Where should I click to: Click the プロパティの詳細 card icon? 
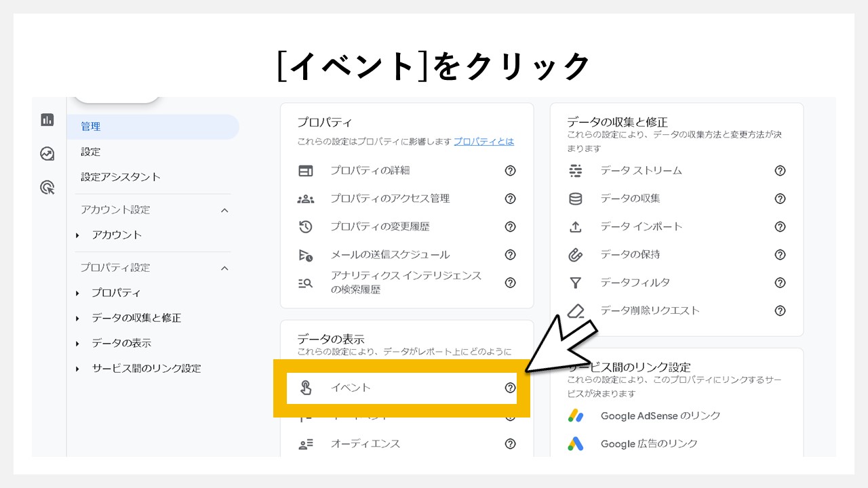[x=307, y=170]
